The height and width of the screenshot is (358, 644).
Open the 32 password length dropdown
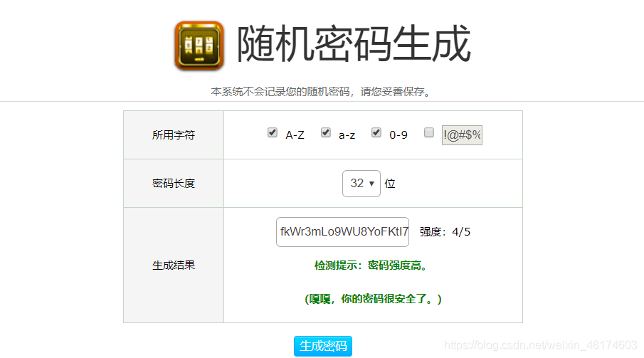pos(361,184)
